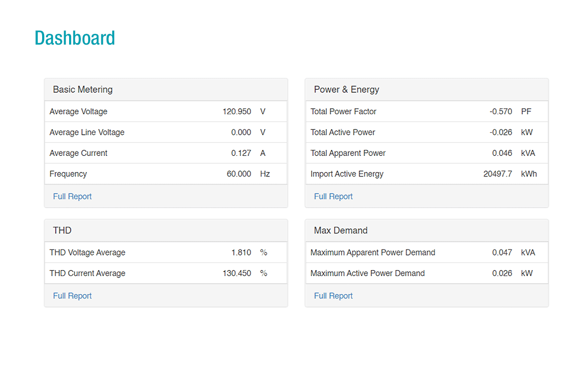Select the Average Current row

pos(166,153)
